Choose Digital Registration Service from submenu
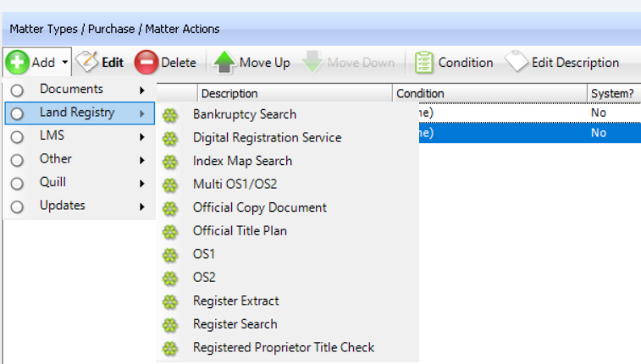 pos(267,137)
